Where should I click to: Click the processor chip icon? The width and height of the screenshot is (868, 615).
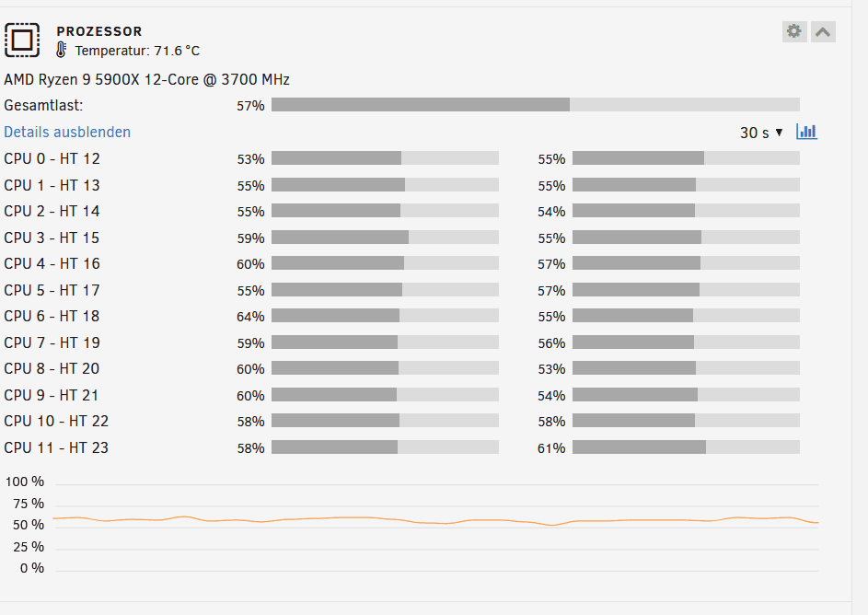coord(22,41)
